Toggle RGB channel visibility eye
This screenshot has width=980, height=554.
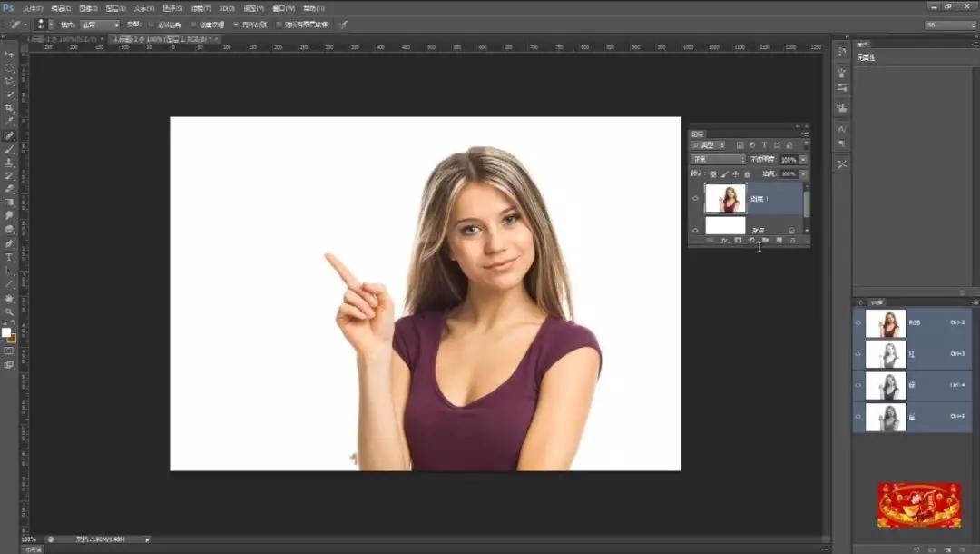click(x=858, y=322)
